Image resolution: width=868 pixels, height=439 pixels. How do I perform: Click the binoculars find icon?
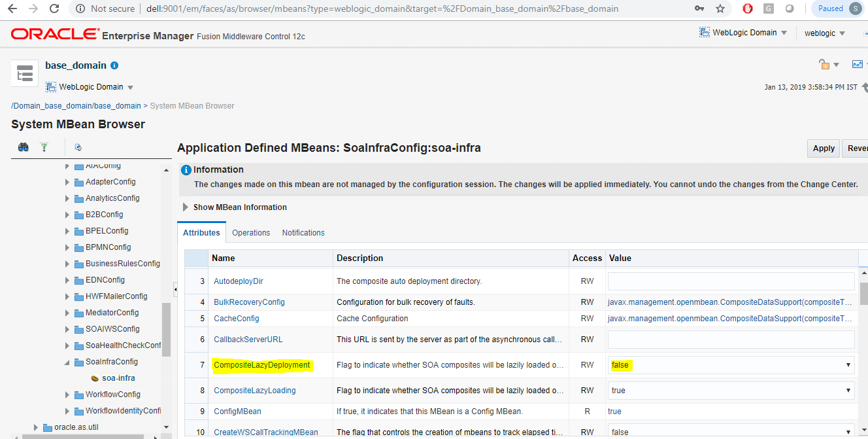pyautogui.click(x=24, y=147)
